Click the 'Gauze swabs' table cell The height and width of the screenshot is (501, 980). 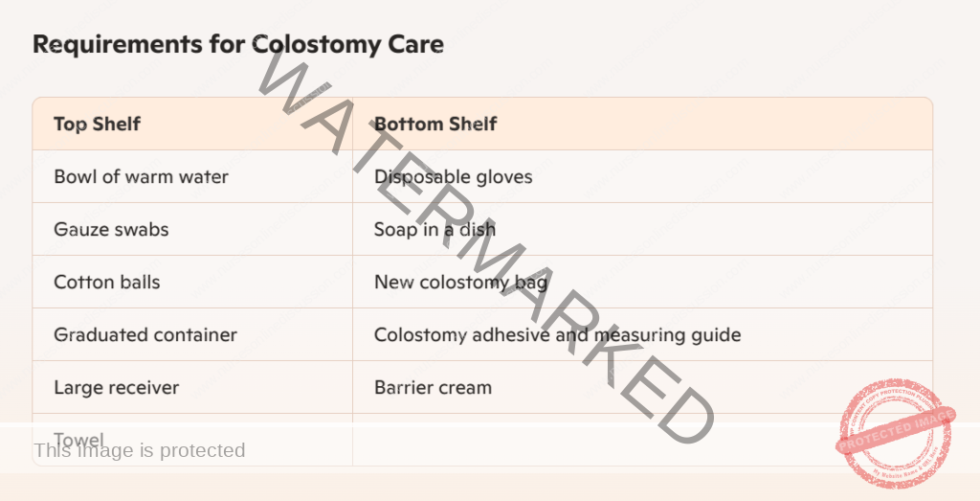192,229
